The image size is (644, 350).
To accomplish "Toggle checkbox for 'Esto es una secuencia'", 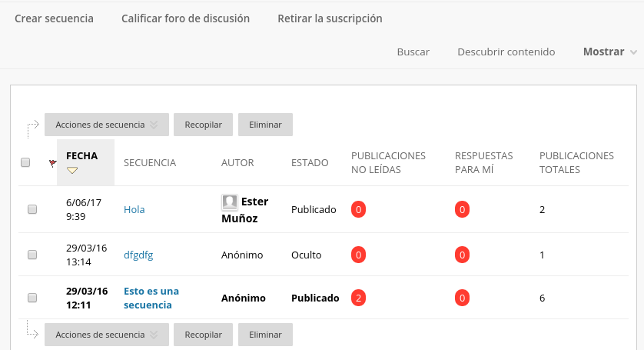I will [32, 298].
